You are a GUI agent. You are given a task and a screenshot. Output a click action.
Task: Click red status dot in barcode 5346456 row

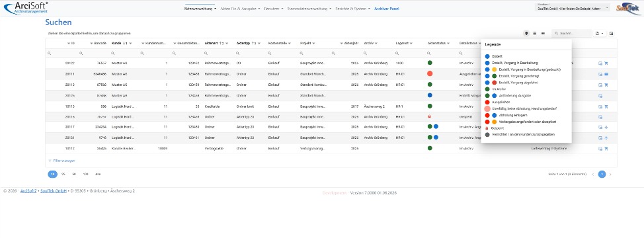pyautogui.click(x=430, y=73)
